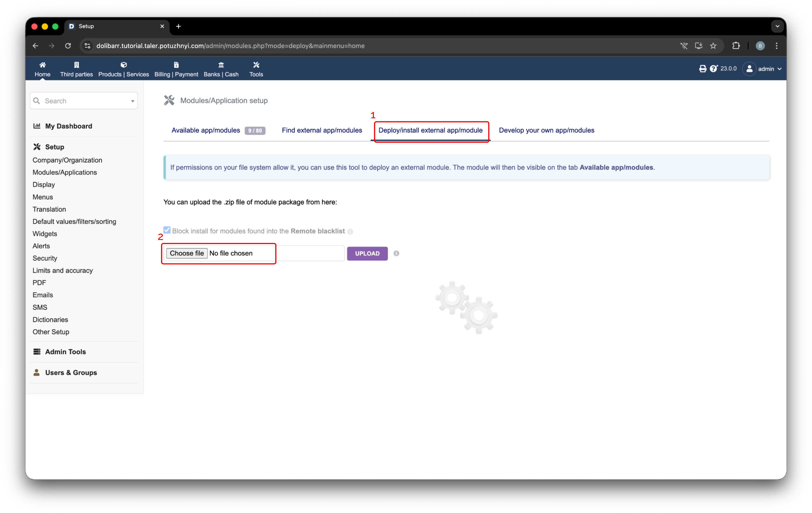The width and height of the screenshot is (812, 513).
Task: Open Dictionaries in Setup sidebar
Action: coord(50,319)
